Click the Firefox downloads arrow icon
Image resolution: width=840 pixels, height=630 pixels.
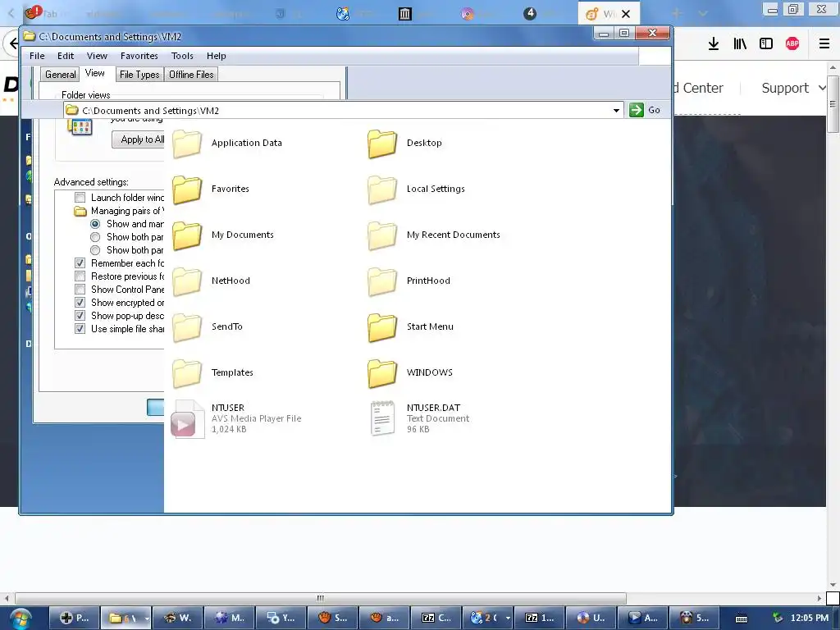713,44
